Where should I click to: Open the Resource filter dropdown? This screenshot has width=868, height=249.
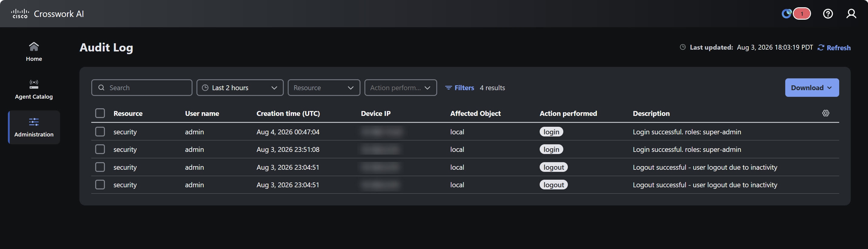[324, 88]
